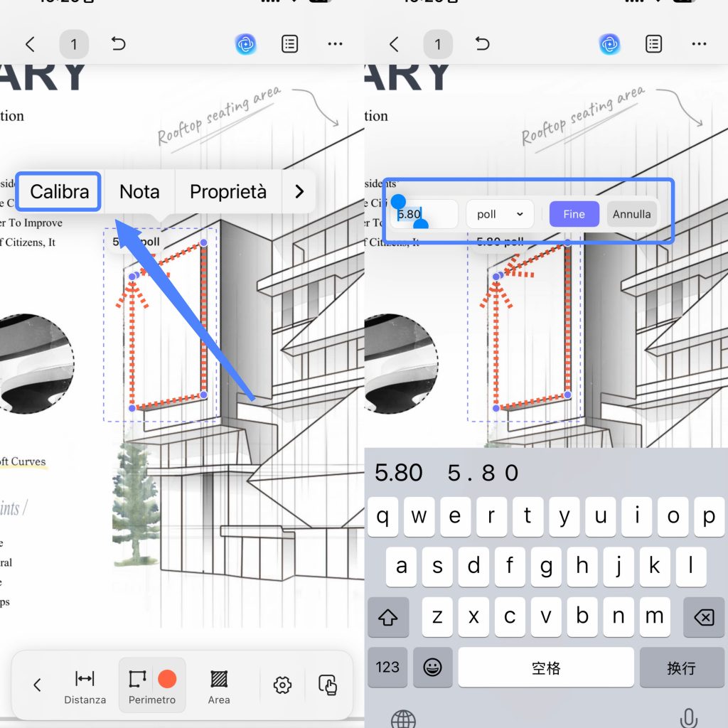Screen dimensions: 728x728
Task: Open the page list icon in left screen
Action: (x=290, y=44)
